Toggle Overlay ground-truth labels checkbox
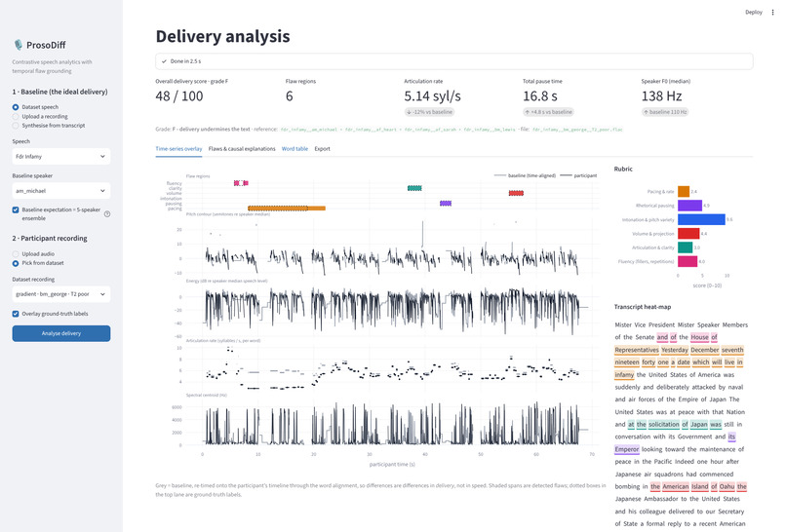Viewport: 786px width, 532px height. (x=16, y=314)
